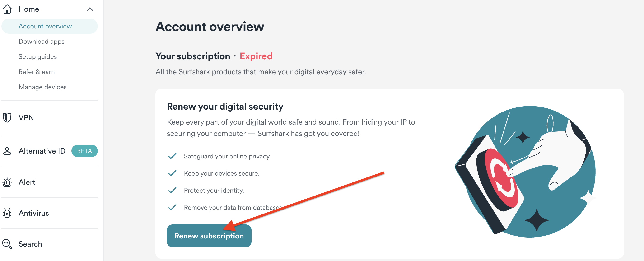This screenshot has width=644, height=261.
Task: Click the Alert siren icon
Action: coord(7,182)
